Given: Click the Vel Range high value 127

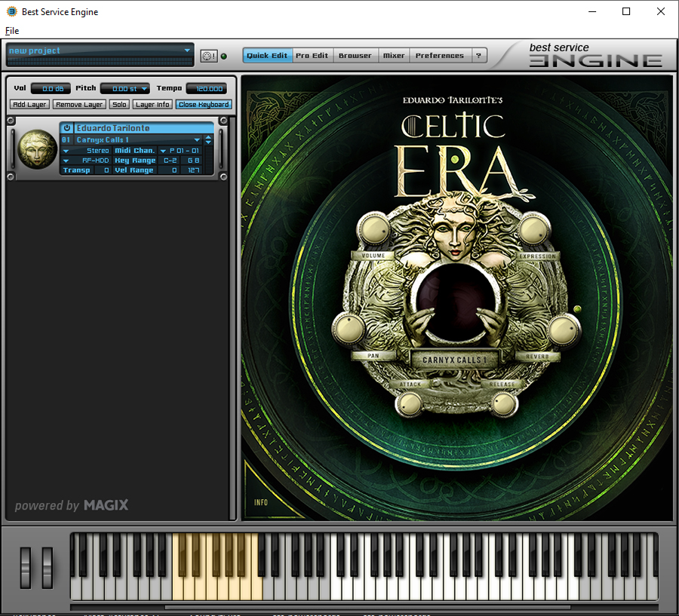Looking at the screenshot, I should [192, 170].
